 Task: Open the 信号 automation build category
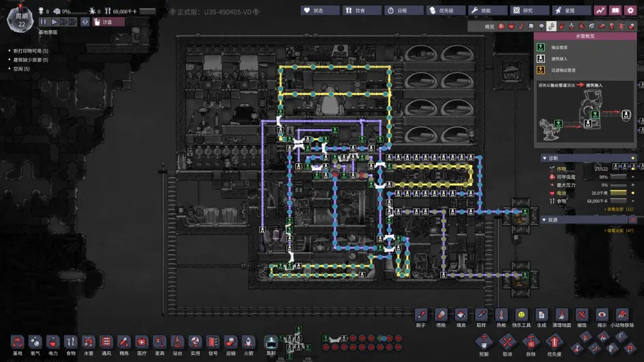[x=213, y=345]
